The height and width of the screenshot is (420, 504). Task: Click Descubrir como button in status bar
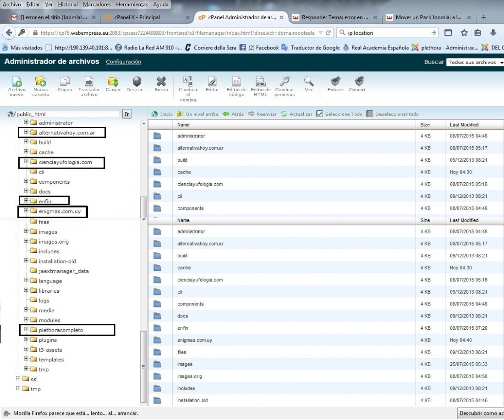coord(481,413)
